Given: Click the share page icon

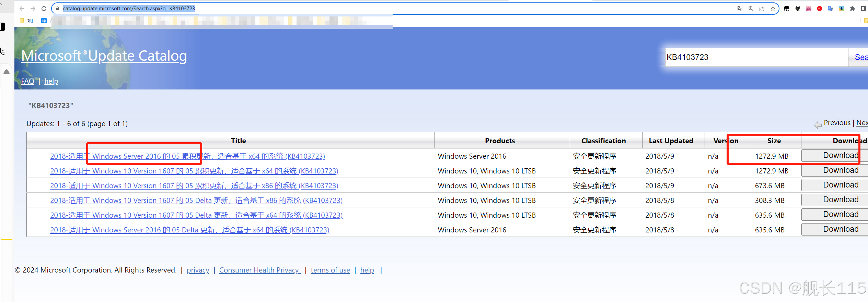Looking at the screenshot, I should point(762,9).
